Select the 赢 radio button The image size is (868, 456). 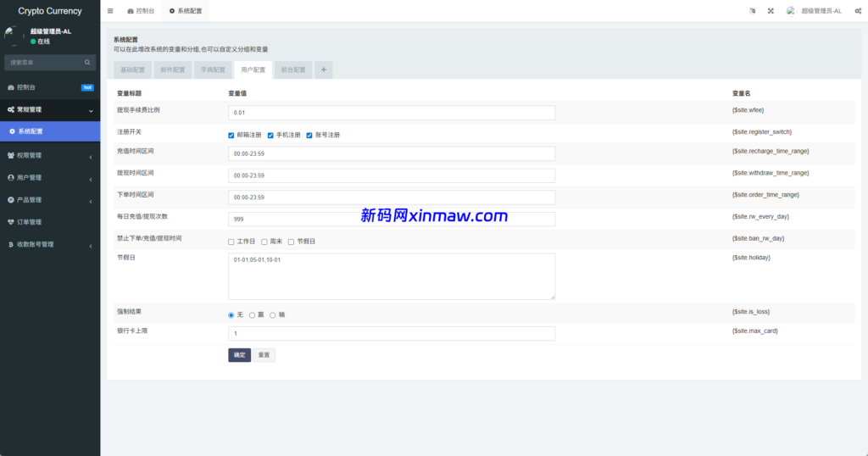252,315
